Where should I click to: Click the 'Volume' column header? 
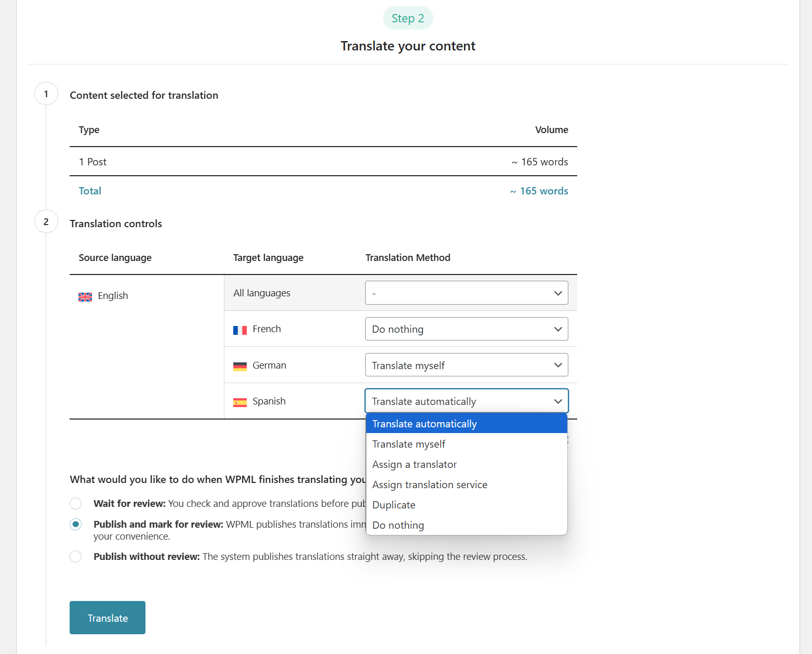552,129
